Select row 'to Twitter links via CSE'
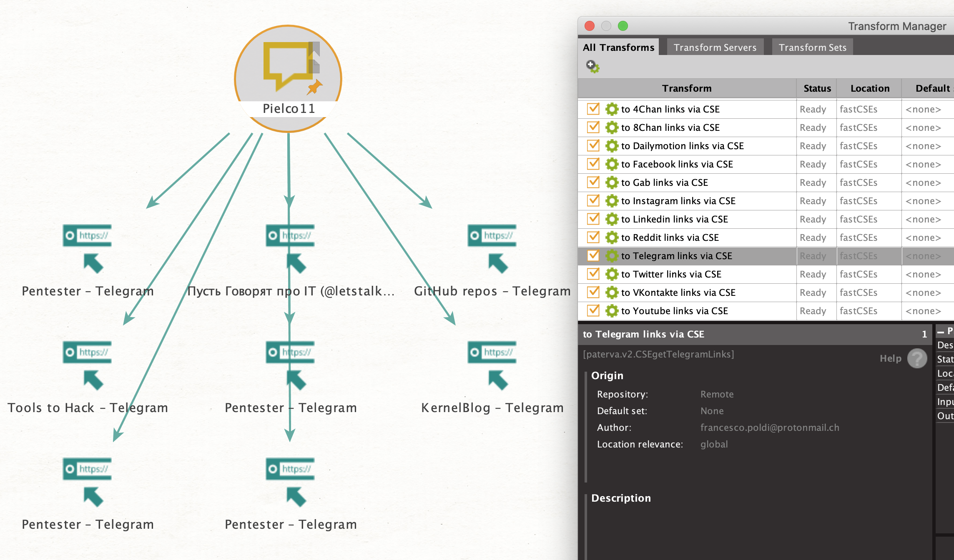This screenshot has height=560, width=954. point(766,274)
